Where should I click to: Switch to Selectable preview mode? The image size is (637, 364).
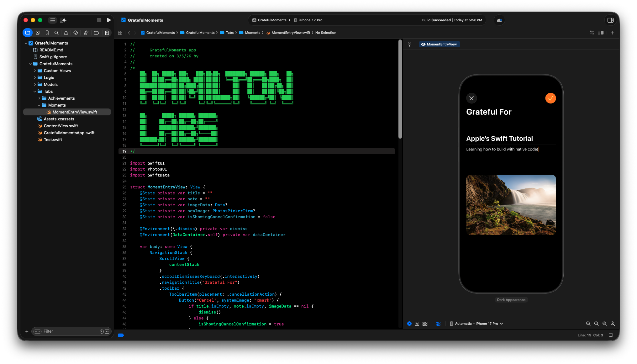pos(417,324)
